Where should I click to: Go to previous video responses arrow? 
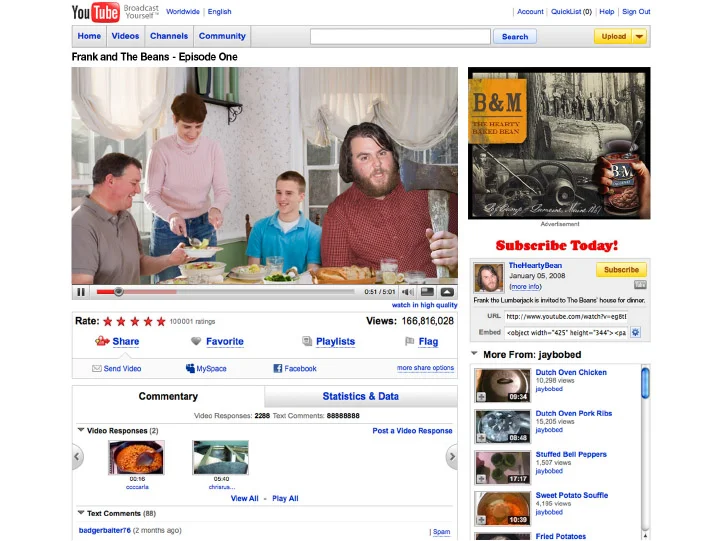(77, 456)
